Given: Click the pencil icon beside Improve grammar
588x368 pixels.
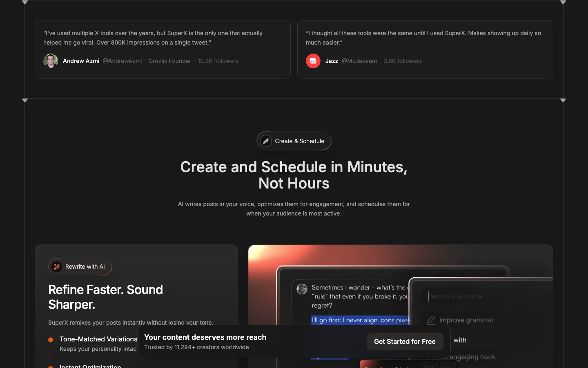Looking at the screenshot, I should coord(431,320).
